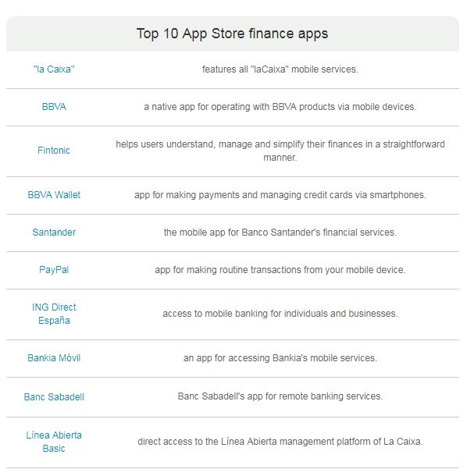467x476 pixels.
Task: Select the Bankia Móvil link
Action: (x=54, y=358)
